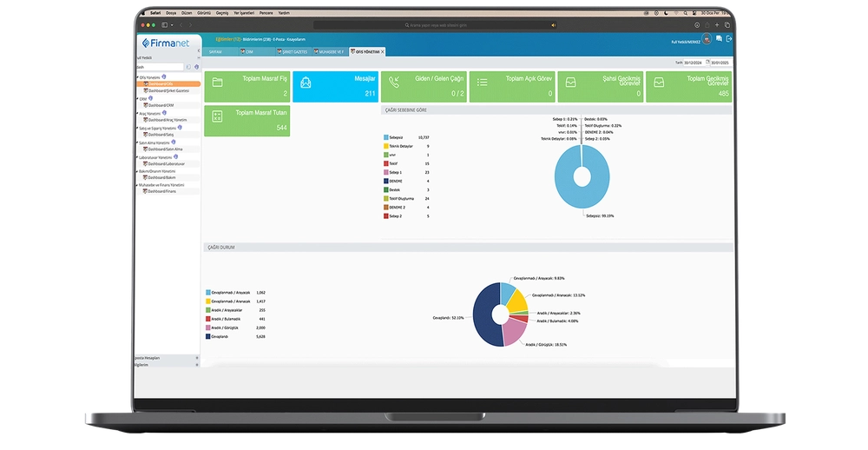The height and width of the screenshot is (450, 868).
Task: Close the Ofis Yönetimi tab
Action: click(383, 52)
